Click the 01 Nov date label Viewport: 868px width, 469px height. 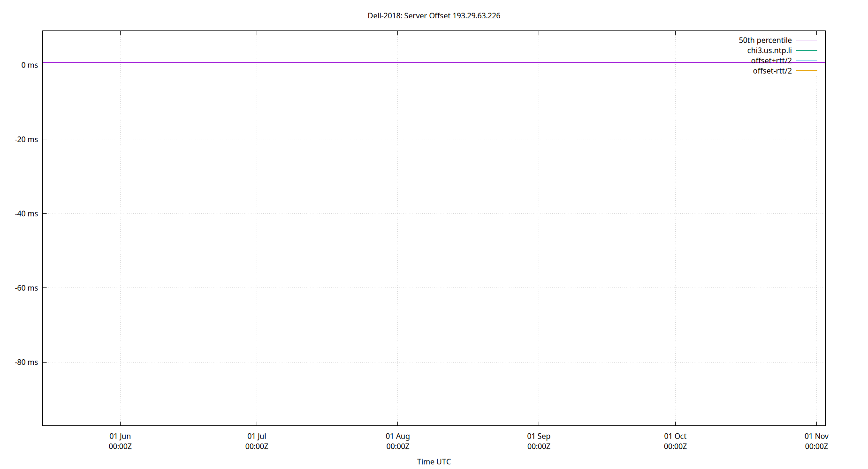click(816, 436)
